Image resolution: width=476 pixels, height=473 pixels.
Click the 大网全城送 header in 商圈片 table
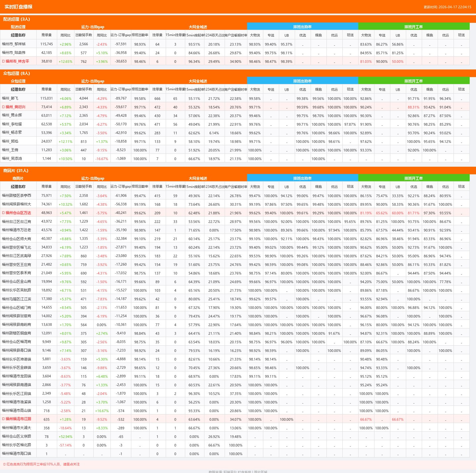click(198, 178)
